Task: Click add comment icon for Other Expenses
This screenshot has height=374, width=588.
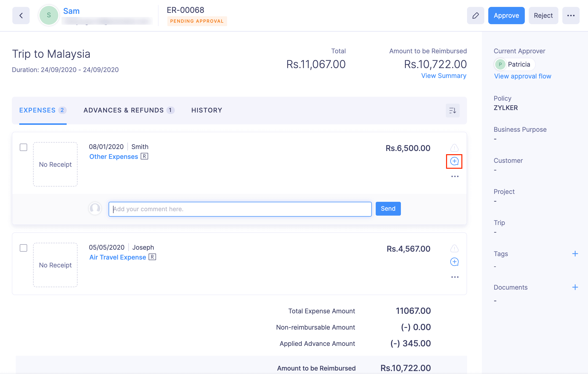Action: click(454, 161)
